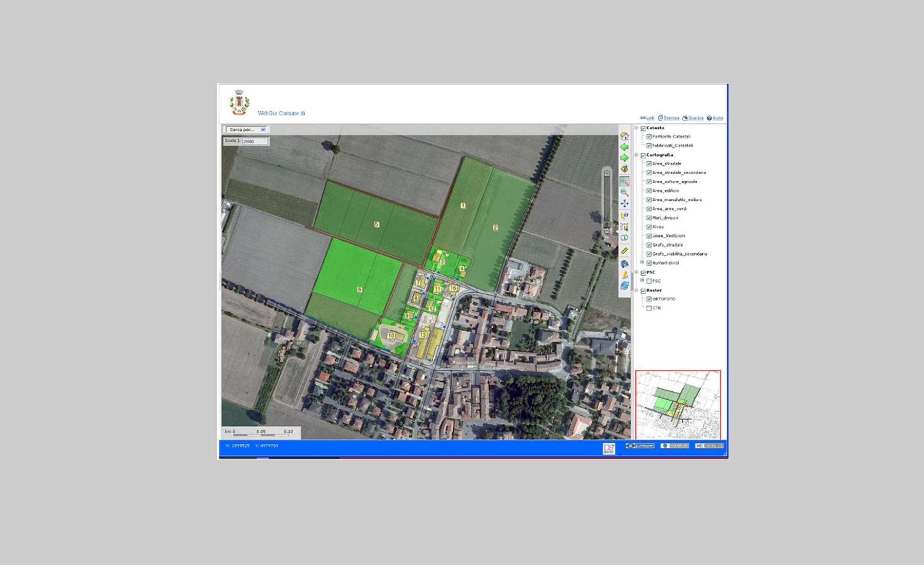The width and height of the screenshot is (924, 565).
Task: Enable the PSC sublayer checkbox
Action: click(649, 281)
